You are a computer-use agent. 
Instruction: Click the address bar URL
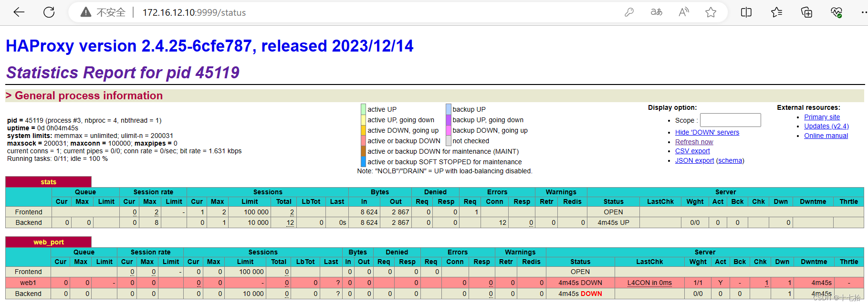click(x=194, y=12)
